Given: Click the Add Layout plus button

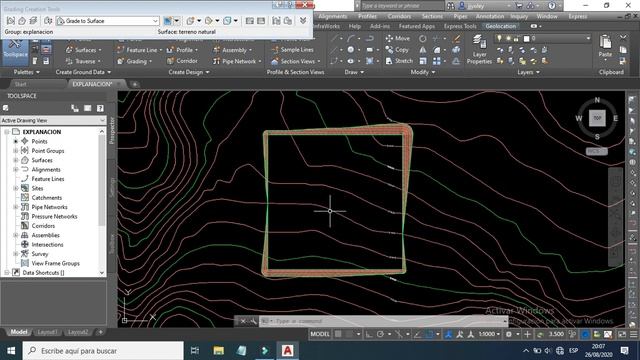Looking at the screenshot, I should [100, 332].
